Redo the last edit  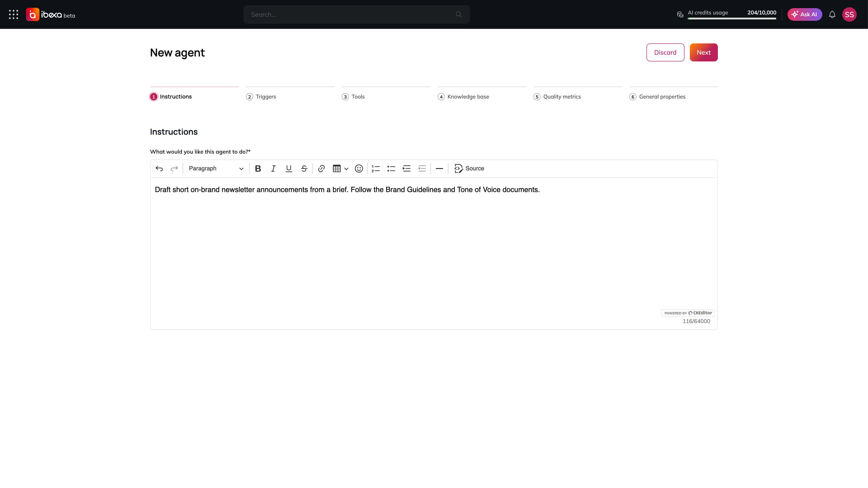pyautogui.click(x=174, y=168)
